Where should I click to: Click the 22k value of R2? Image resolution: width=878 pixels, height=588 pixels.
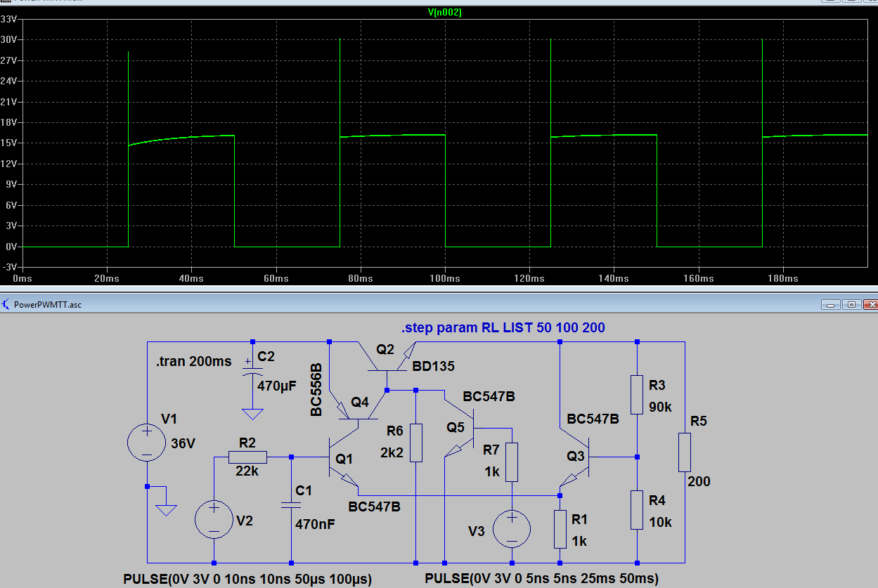[x=247, y=472]
